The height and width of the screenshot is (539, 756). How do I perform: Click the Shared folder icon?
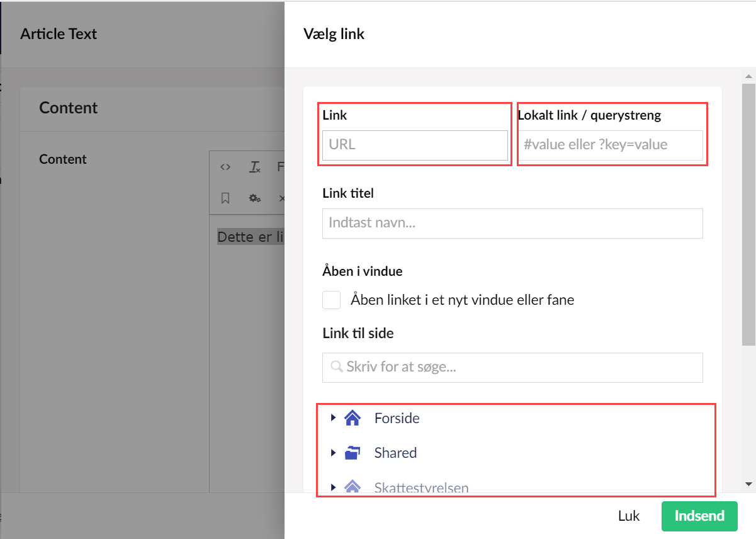coord(353,453)
